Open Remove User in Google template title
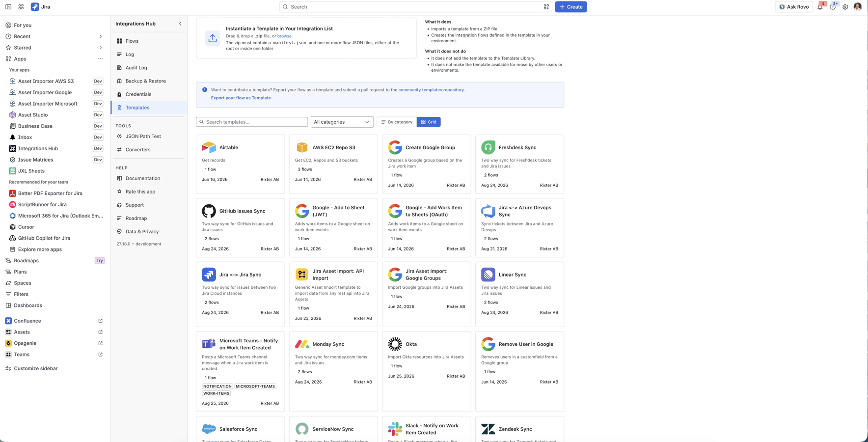The width and height of the screenshot is (868, 442). tap(526, 344)
